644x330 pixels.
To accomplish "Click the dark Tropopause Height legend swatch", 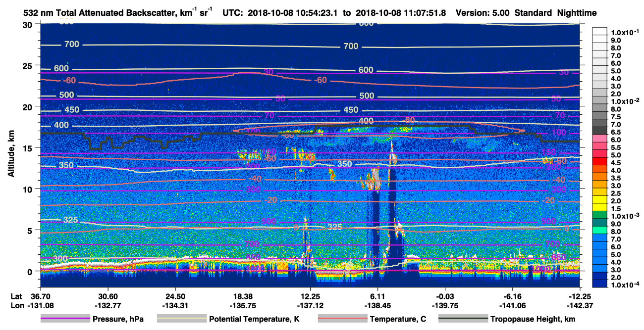I will (462, 319).
